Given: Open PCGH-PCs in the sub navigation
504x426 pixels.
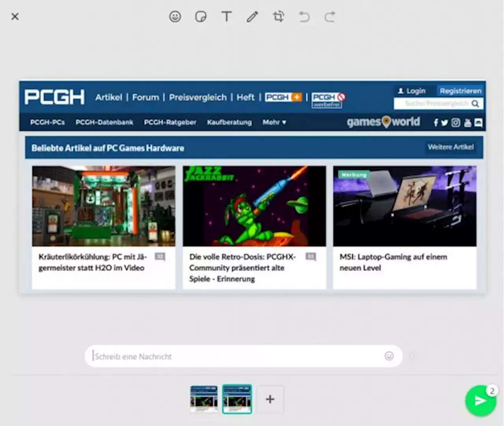Looking at the screenshot, I should coord(47,122).
